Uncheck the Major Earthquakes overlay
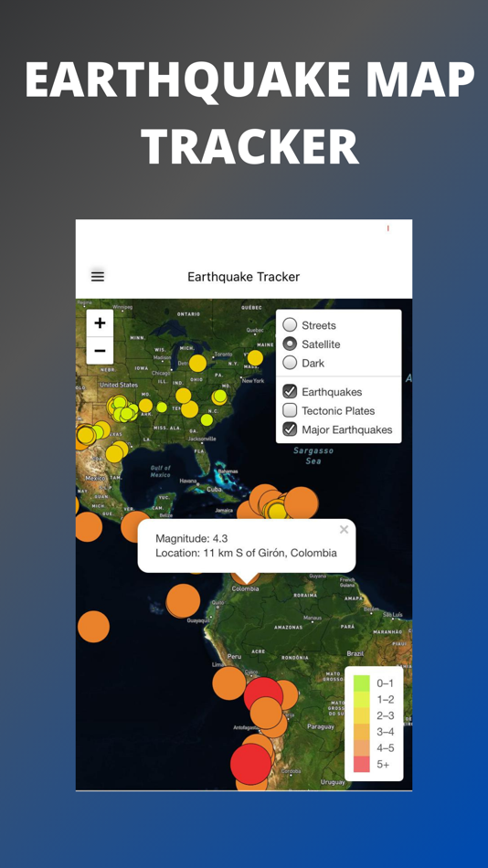Viewport: 488px width, 868px height. point(290,429)
